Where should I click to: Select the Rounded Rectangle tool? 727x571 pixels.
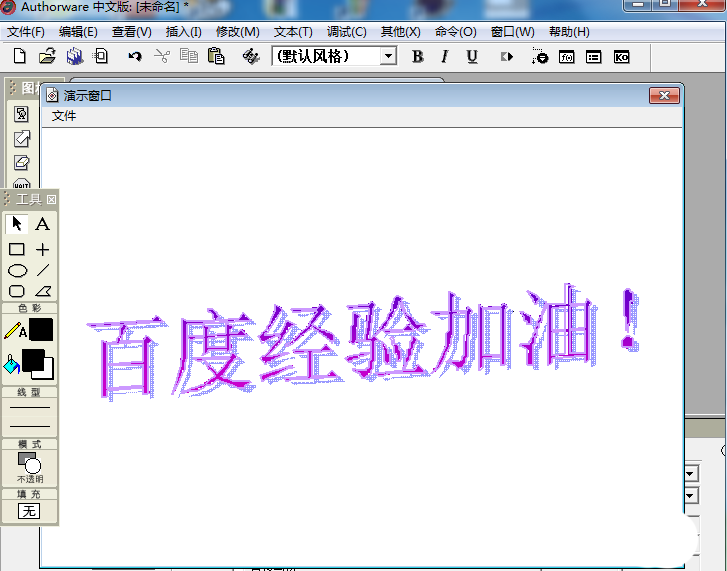[x=17, y=291]
